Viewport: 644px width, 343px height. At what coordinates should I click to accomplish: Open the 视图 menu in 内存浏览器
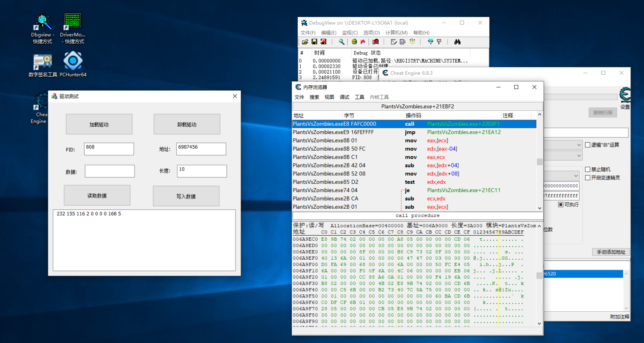(329, 97)
